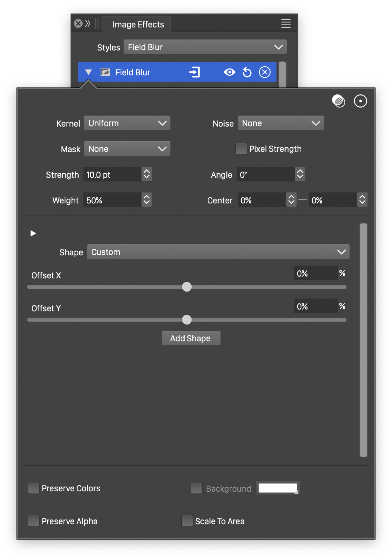Image resolution: width=392 pixels, height=559 pixels.
Task: Click the arrow-into-bracket icon on Field Blur row
Action: (195, 72)
